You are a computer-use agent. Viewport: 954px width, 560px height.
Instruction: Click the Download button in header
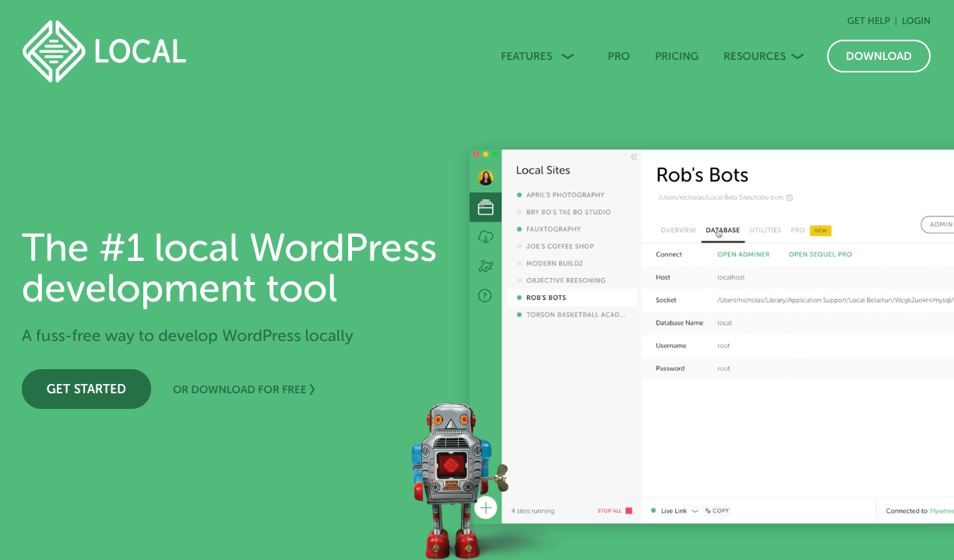878,56
